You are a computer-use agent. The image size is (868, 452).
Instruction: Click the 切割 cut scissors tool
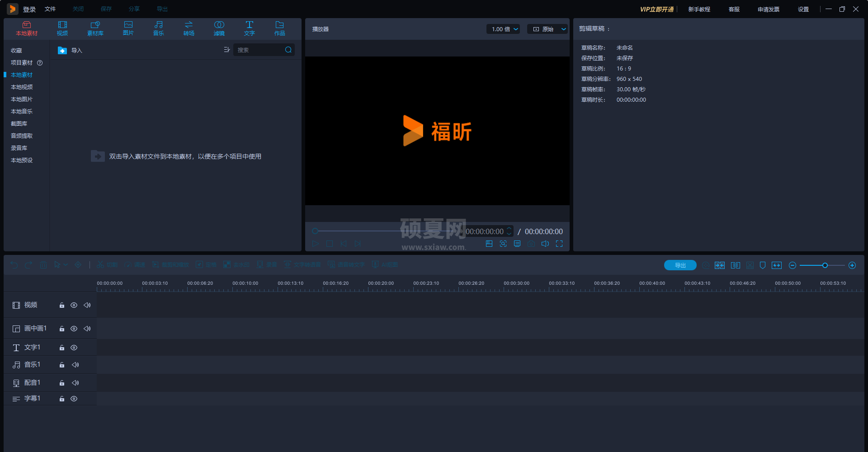coord(107,265)
